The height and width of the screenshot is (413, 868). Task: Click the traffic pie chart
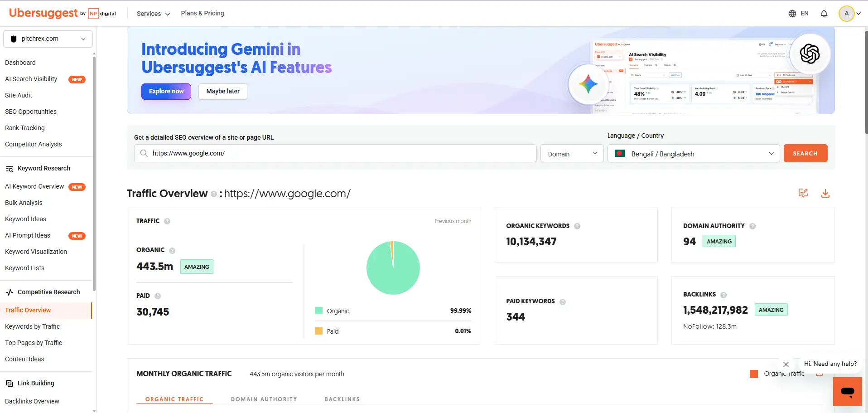point(393,267)
